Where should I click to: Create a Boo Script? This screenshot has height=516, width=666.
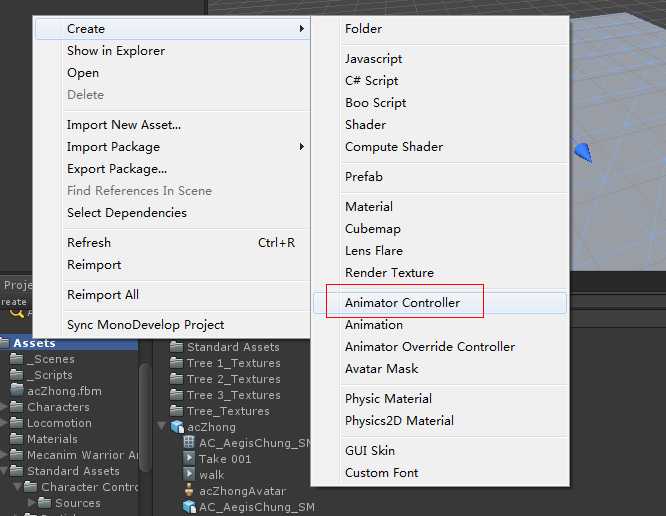click(x=375, y=103)
